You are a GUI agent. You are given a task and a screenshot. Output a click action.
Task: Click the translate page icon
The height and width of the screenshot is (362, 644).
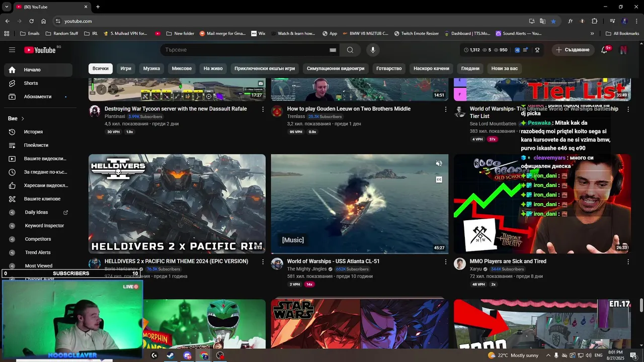[x=542, y=21]
